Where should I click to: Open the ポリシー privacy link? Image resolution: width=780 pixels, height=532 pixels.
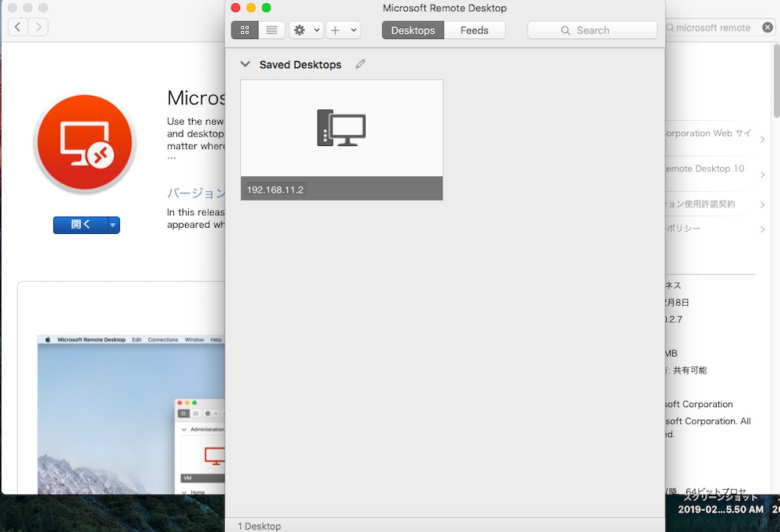(x=714, y=229)
